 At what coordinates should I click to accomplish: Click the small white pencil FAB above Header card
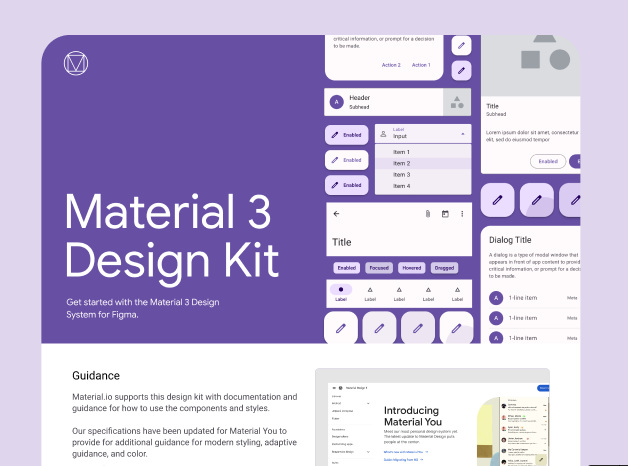click(461, 45)
